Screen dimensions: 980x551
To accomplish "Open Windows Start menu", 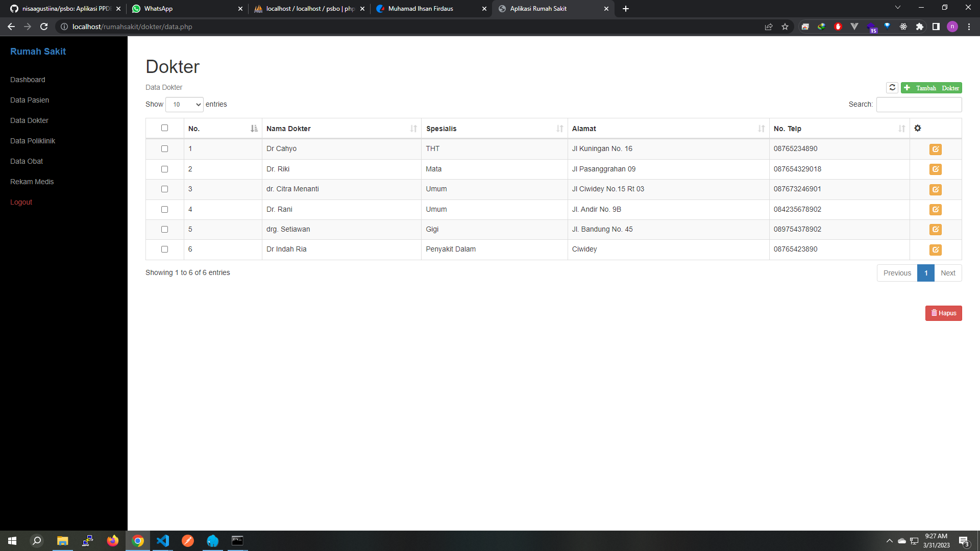I will (12, 541).
